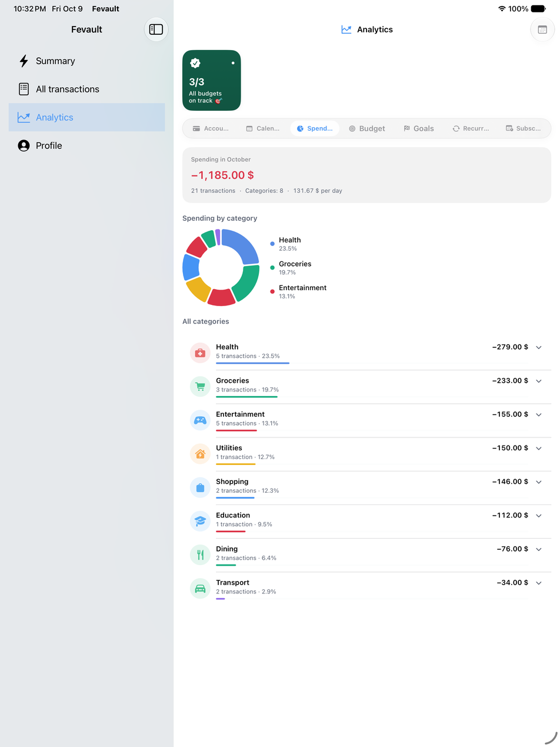
Task: Click the Dining fork and knife icon
Action: tap(200, 555)
